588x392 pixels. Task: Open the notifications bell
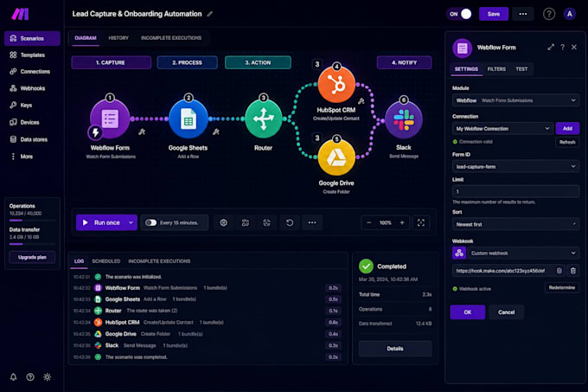point(14,377)
